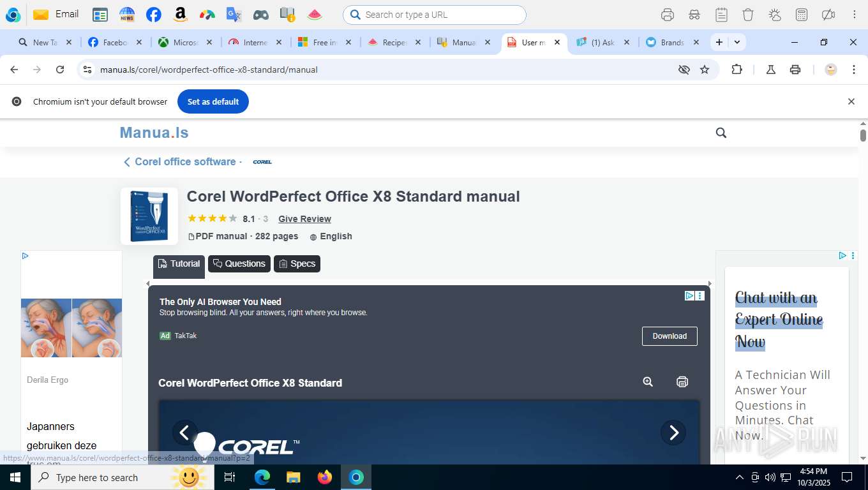This screenshot has width=868, height=490.
Task: Zoom into the manual viewer
Action: tap(648, 382)
